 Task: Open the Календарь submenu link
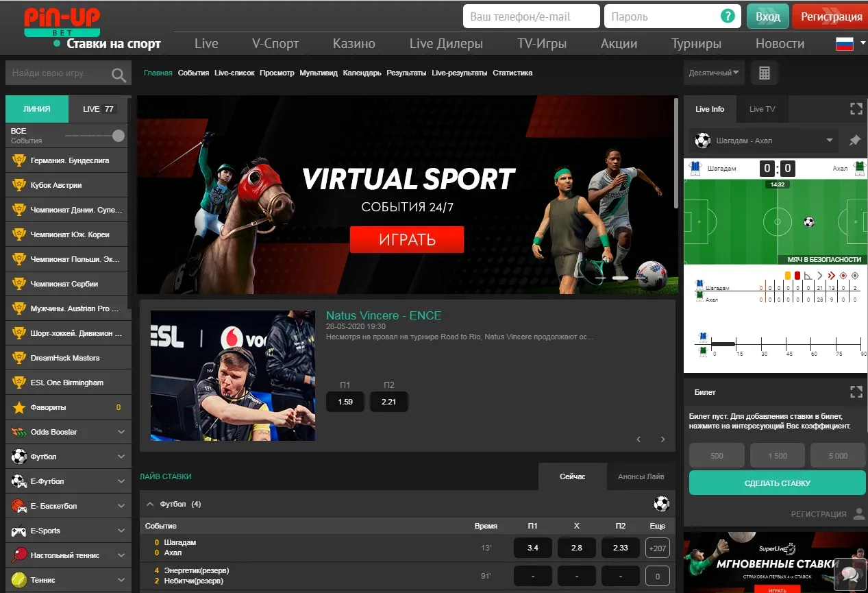[362, 73]
